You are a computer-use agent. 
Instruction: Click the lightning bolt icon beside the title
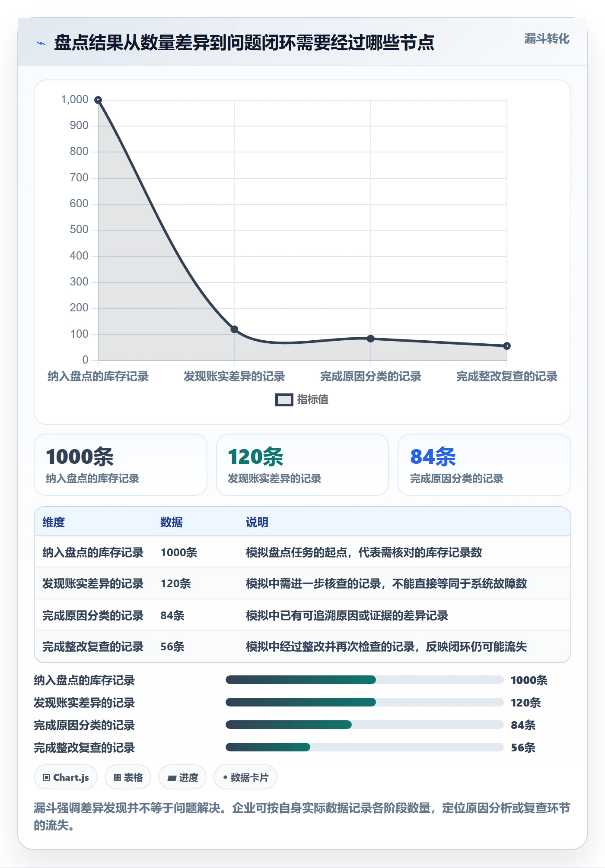tap(41, 43)
